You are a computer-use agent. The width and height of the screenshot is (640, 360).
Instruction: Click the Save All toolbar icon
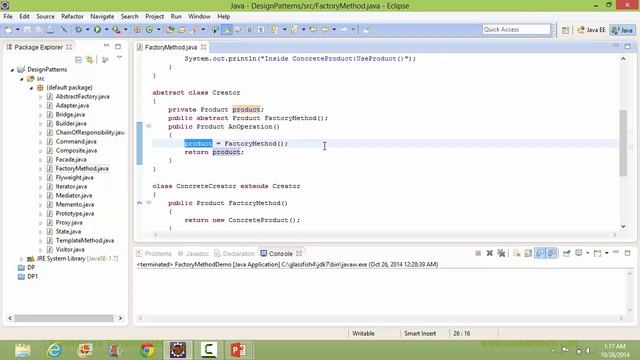(38, 29)
